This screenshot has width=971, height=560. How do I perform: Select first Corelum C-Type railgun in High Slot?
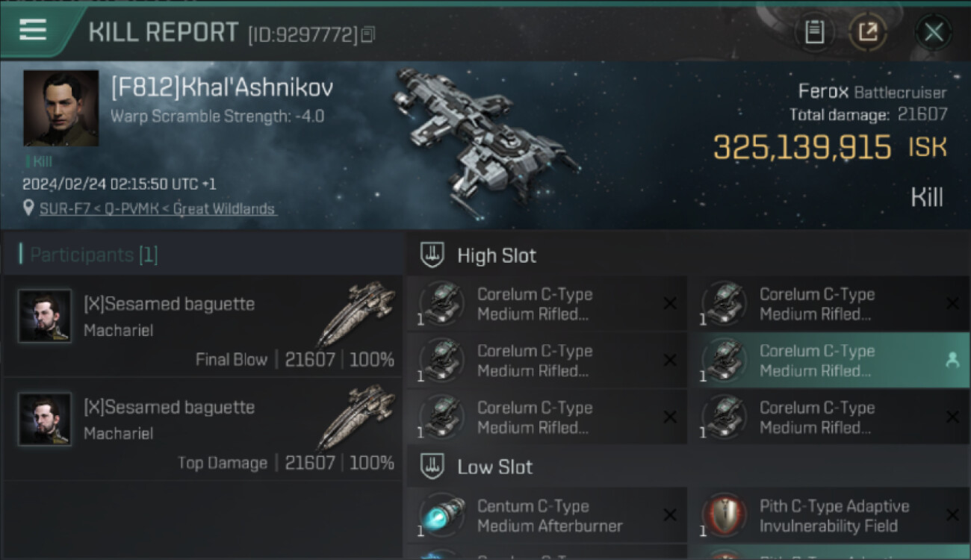point(547,304)
